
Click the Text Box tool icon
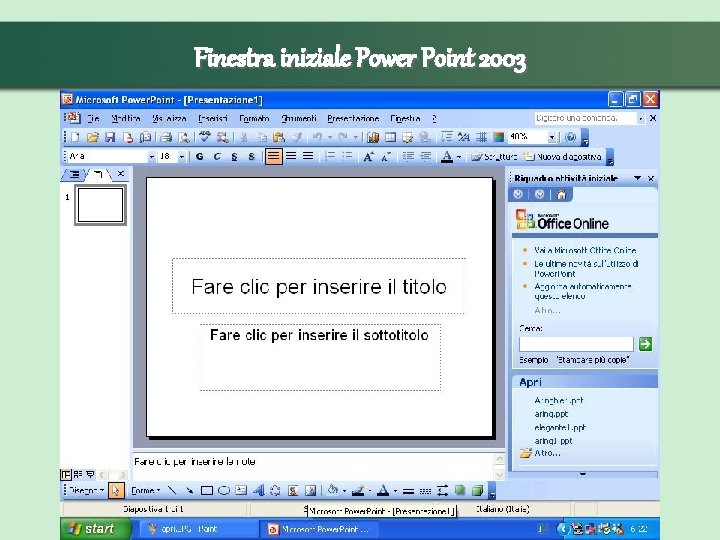click(x=241, y=490)
